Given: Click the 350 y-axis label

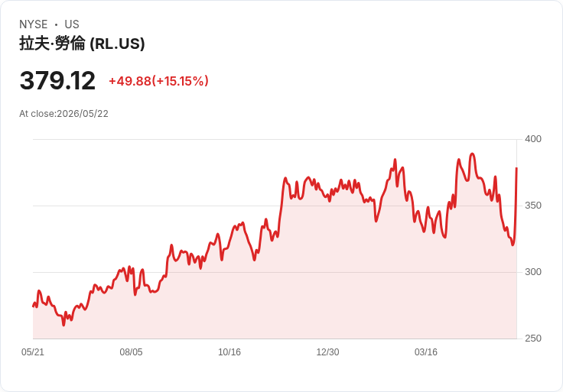Looking at the screenshot, I should (533, 206).
